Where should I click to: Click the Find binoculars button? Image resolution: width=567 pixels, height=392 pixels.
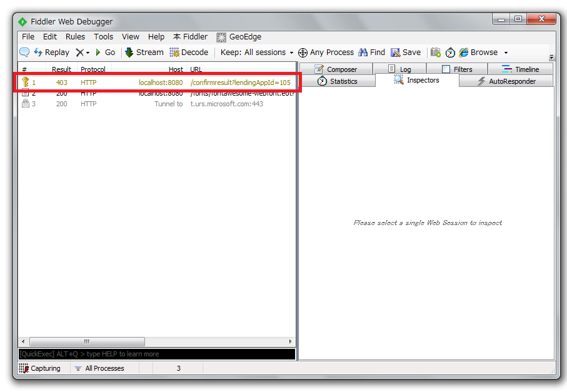371,53
